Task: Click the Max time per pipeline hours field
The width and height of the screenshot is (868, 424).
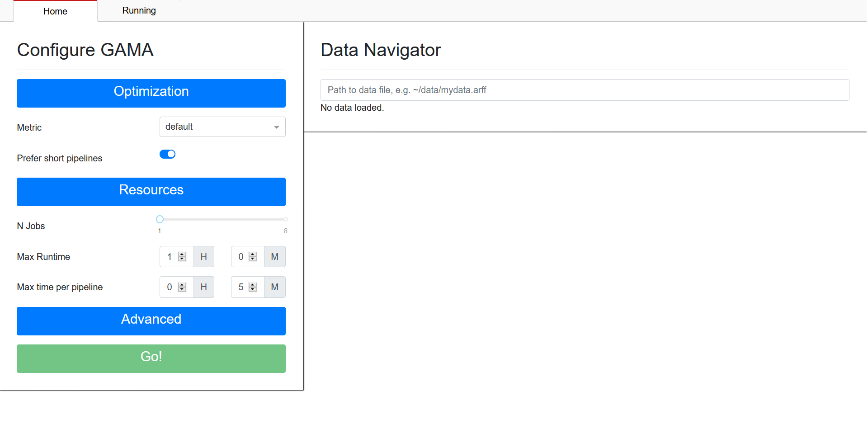Action: coord(176,287)
